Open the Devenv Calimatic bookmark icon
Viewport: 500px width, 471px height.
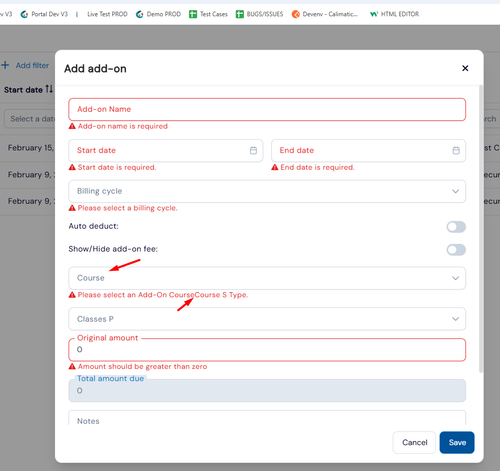296,14
